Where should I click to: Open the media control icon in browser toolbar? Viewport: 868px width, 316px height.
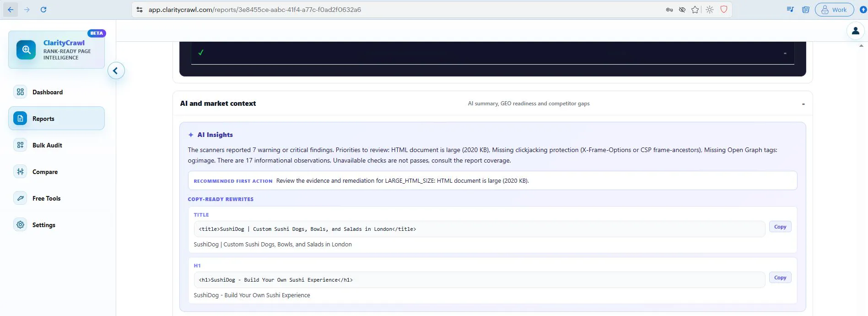coord(790,10)
